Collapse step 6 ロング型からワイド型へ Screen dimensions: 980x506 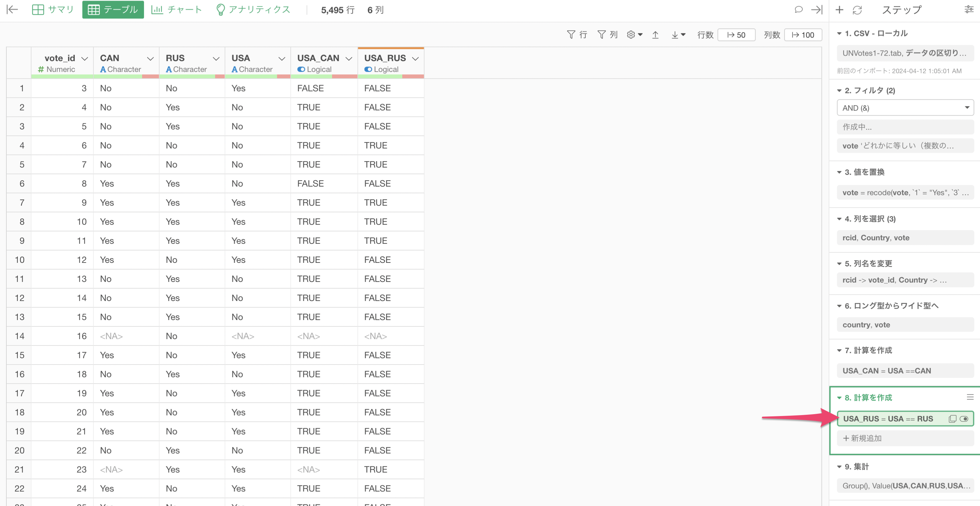(x=839, y=306)
